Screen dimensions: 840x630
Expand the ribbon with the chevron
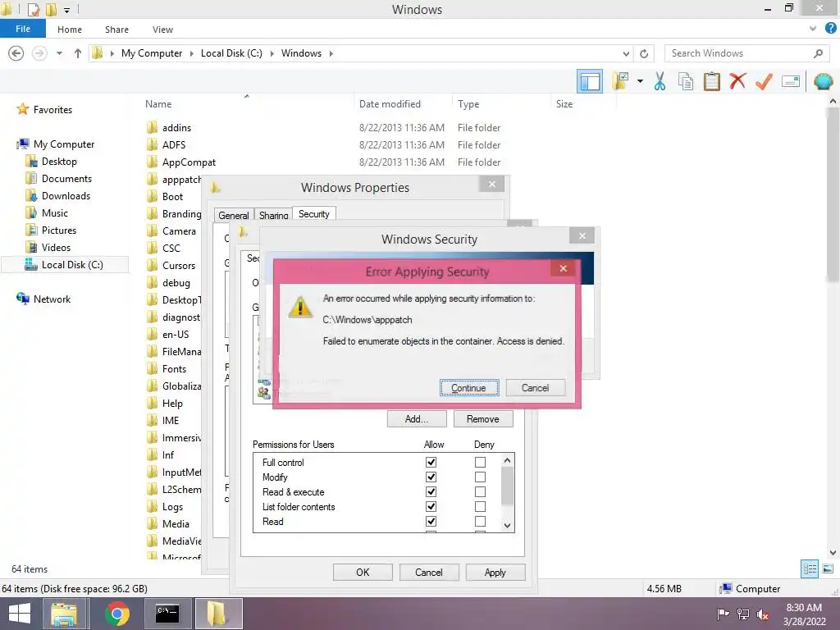click(813, 29)
